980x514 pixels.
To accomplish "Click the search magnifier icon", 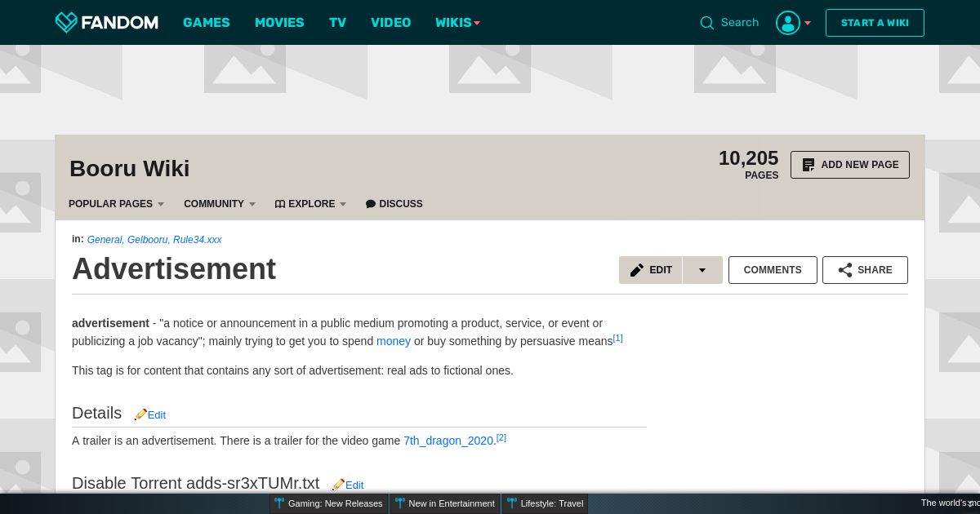I will pos(707,23).
